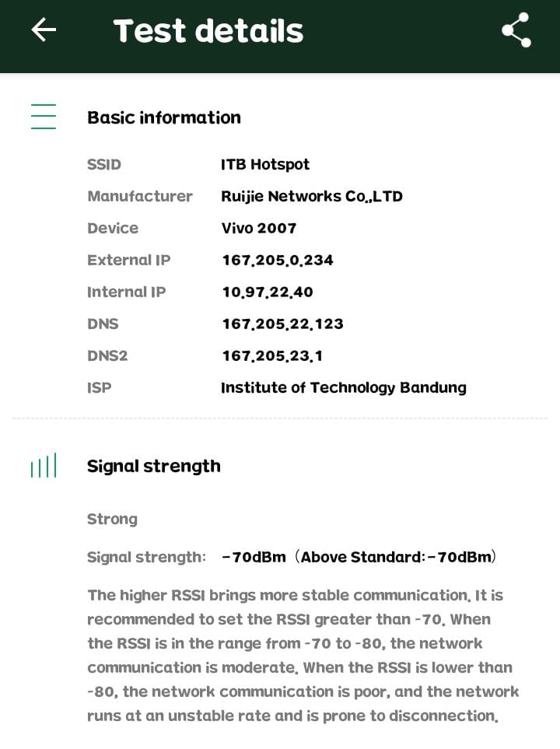Tap the external IP 167.205.0.234
The height and width of the screenshot is (749, 560).
(278, 260)
